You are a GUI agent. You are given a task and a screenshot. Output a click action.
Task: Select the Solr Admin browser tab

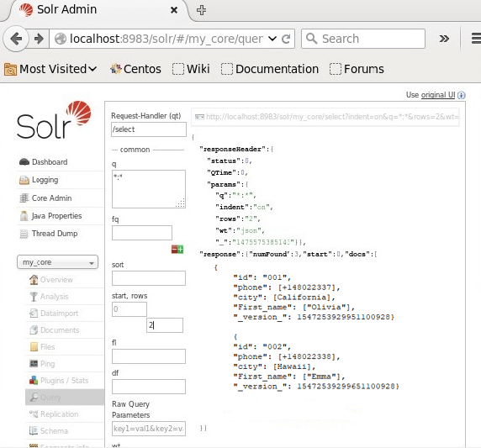pos(98,10)
